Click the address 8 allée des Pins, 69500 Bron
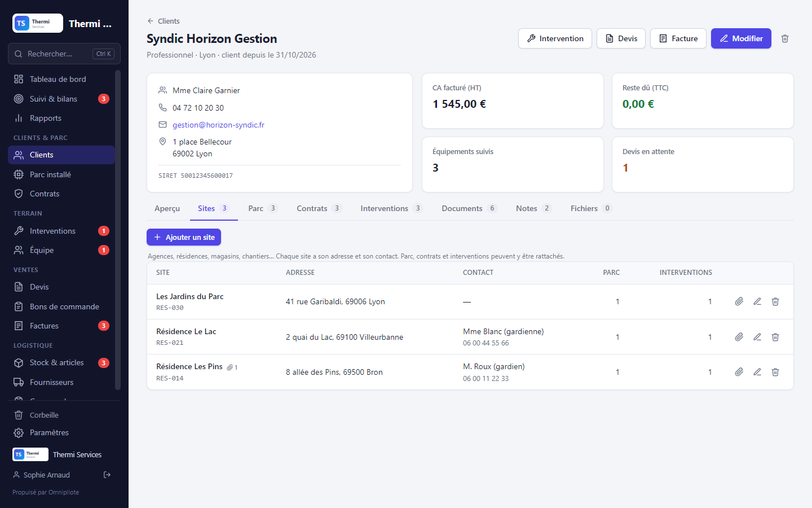 click(334, 372)
